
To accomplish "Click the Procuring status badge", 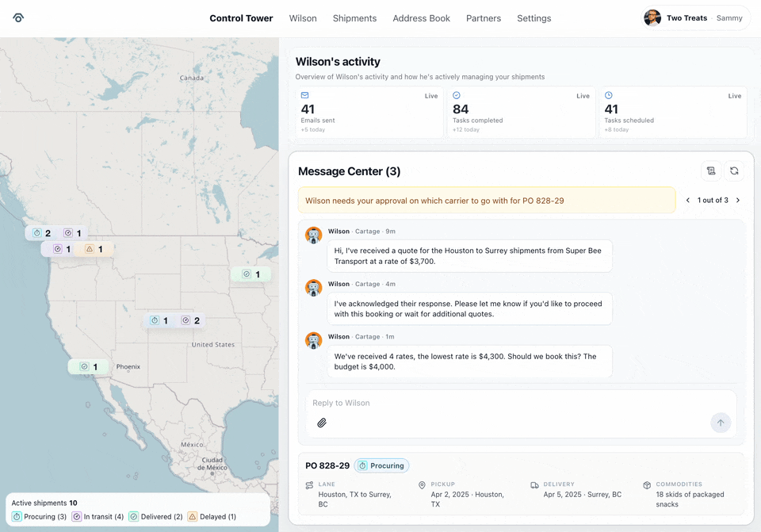I will (x=381, y=465).
